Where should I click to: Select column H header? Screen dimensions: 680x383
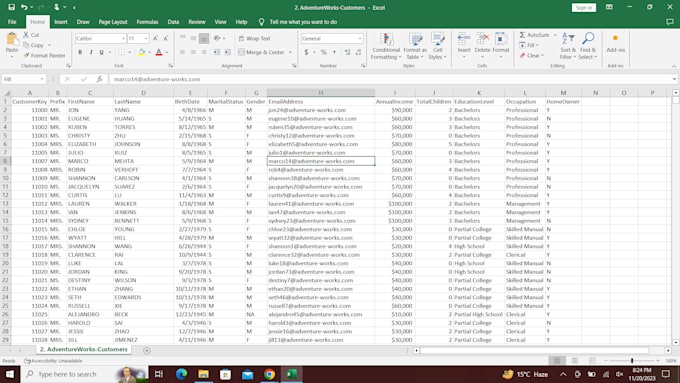(321, 93)
